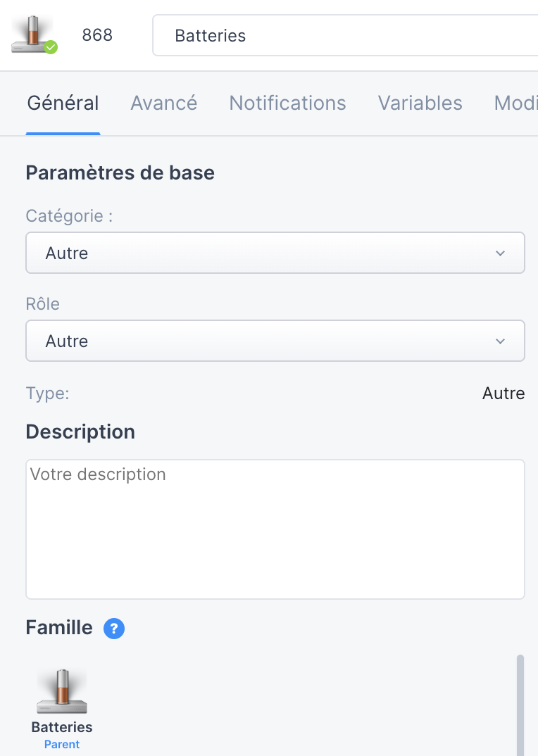
Task: Click the green checkmark status badge
Action: click(51, 47)
